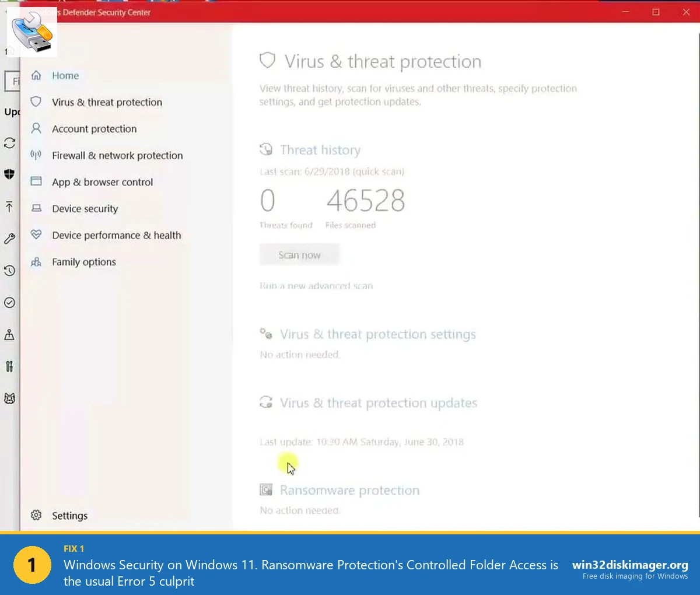Open Virus & threat protection settings
Image resolution: width=700 pixels, height=595 pixels.
point(378,334)
